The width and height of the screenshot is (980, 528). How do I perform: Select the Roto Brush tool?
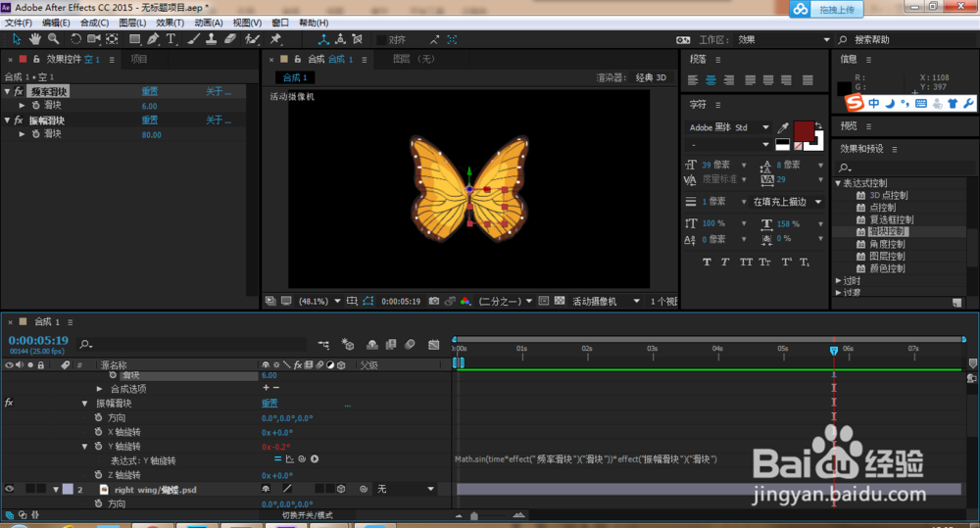point(252,39)
